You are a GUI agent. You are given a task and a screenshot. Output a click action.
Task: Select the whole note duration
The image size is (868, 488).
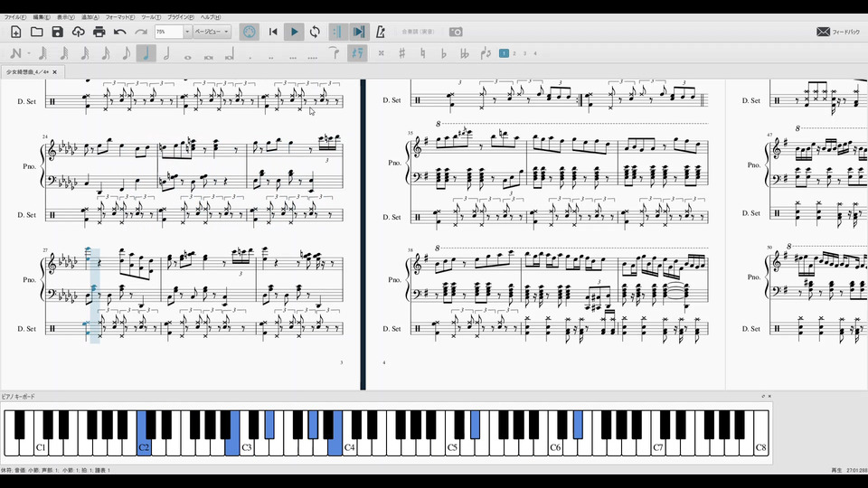(187, 54)
